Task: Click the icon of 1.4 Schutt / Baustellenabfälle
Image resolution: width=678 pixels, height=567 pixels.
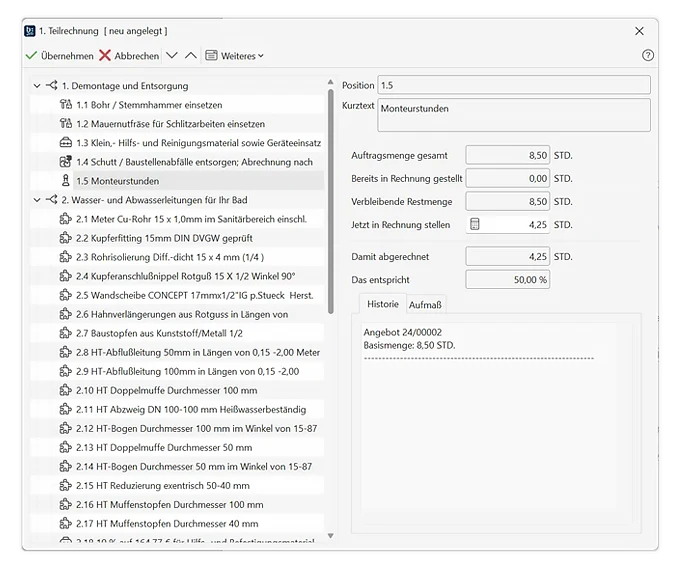Action: coord(65,161)
